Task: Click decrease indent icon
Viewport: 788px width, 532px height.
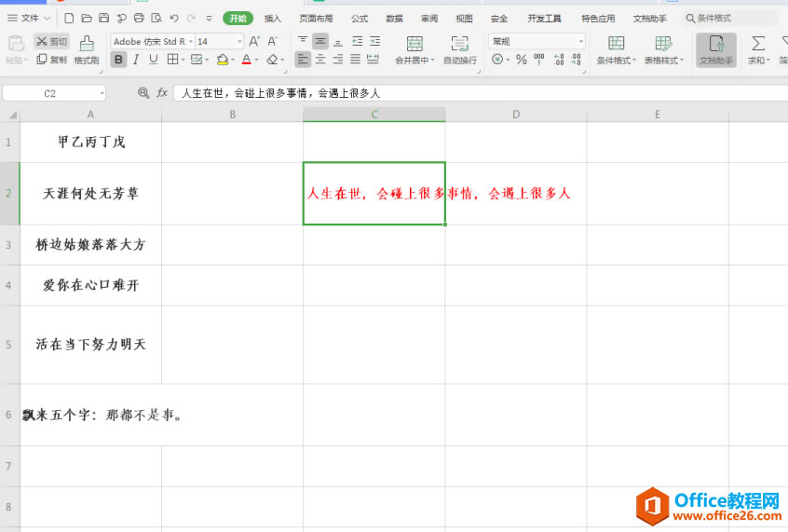Action: (x=358, y=41)
